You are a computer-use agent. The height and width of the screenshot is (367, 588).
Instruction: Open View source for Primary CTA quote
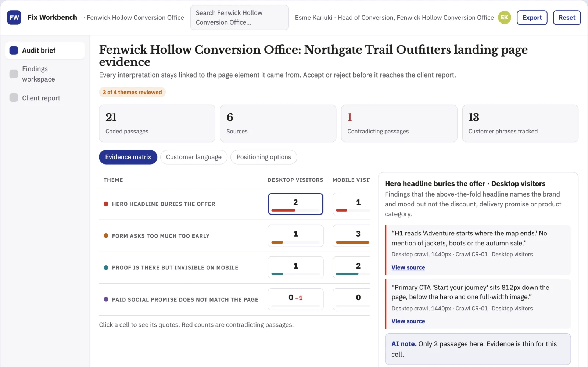(x=408, y=321)
